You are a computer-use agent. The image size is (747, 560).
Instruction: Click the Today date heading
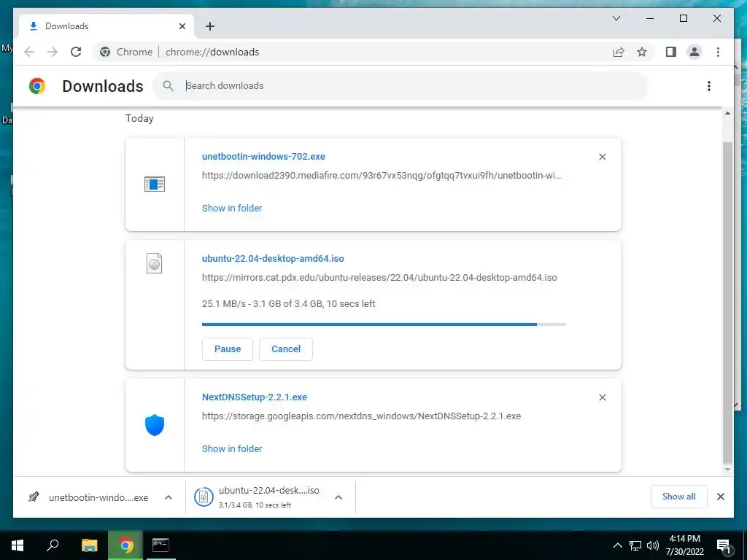pos(139,118)
